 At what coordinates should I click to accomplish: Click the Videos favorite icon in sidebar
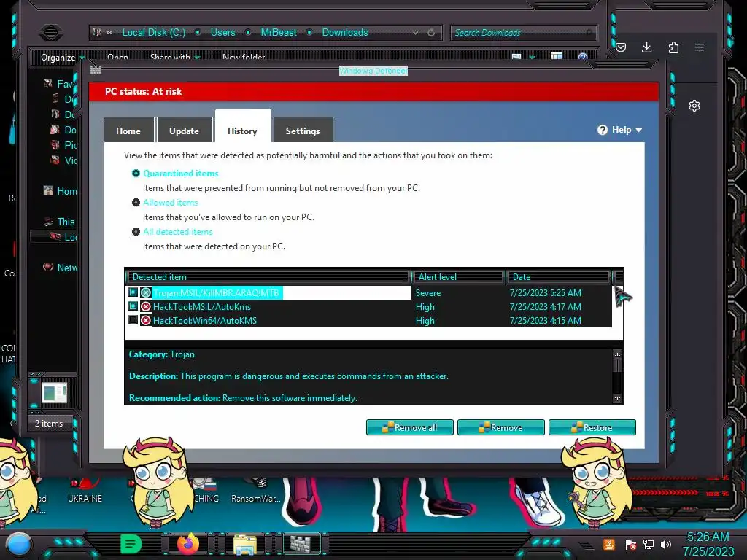(x=55, y=160)
